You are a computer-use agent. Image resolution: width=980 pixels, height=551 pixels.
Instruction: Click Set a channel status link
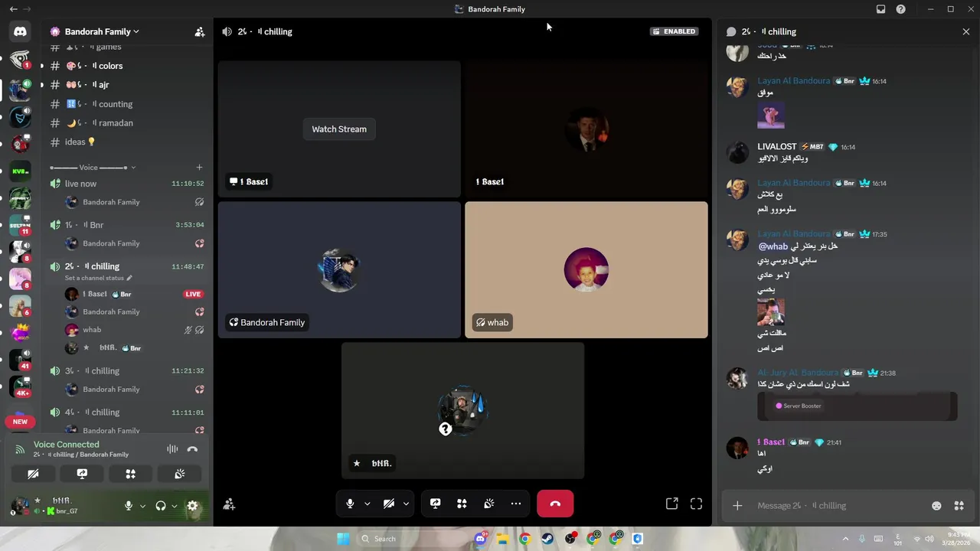click(x=98, y=278)
